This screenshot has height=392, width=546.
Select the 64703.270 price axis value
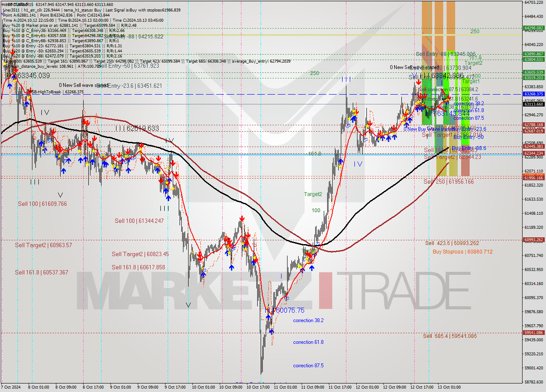tap(534, 3)
